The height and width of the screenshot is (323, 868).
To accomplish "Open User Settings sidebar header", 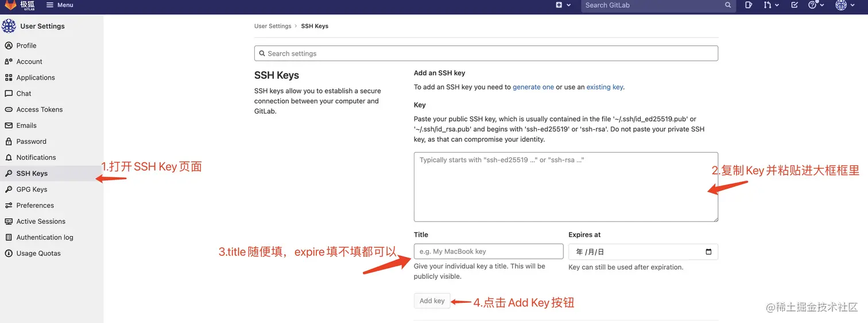I will [x=42, y=26].
